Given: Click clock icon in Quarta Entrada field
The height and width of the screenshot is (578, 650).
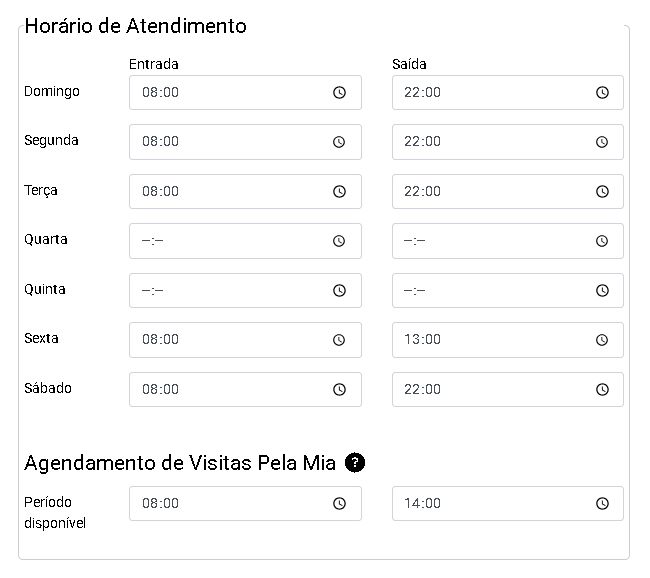Looking at the screenshot, I should pos(339,241).
